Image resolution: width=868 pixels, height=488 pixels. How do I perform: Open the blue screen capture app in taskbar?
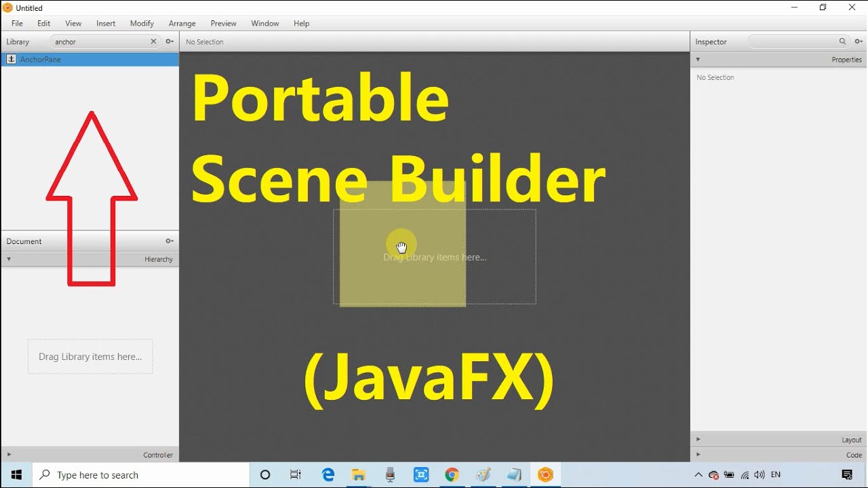coord(421,475)
